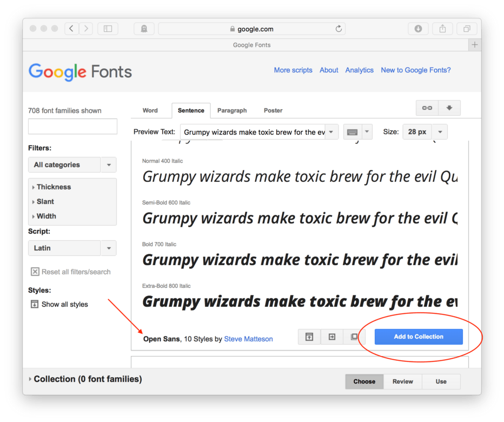Check the Reset all filters/search box
This screenshot has height=422, width=504.
pyautogui.click(x=35, y=272)
